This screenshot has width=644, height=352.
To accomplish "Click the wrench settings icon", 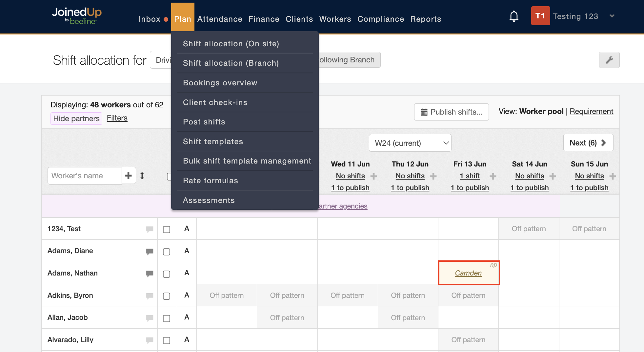I will [609, 60].
